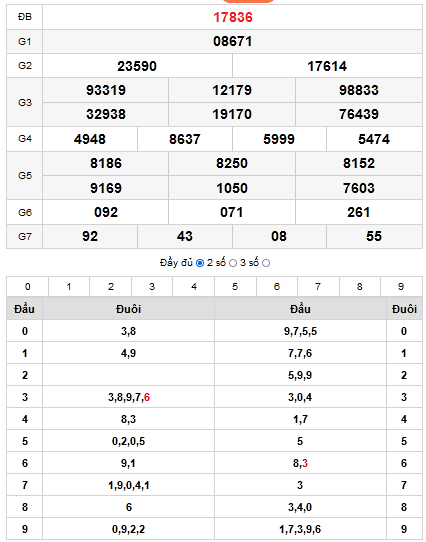This screenshot has width=426, height=542.
Task: Click the G4 number 4948
Action: coord(90,139)
